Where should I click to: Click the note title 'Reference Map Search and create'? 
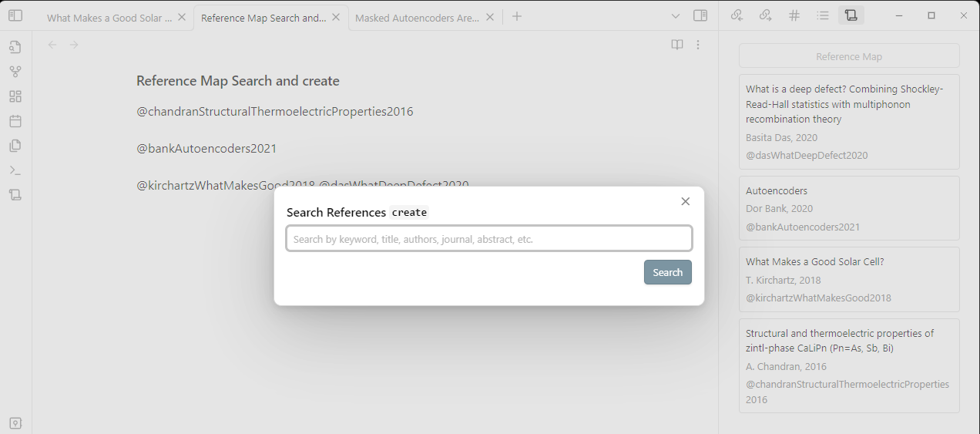(x=238, y=81)
